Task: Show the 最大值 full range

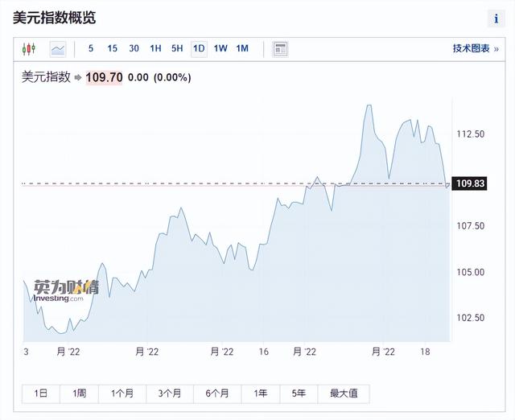Action: coord(344,393)
